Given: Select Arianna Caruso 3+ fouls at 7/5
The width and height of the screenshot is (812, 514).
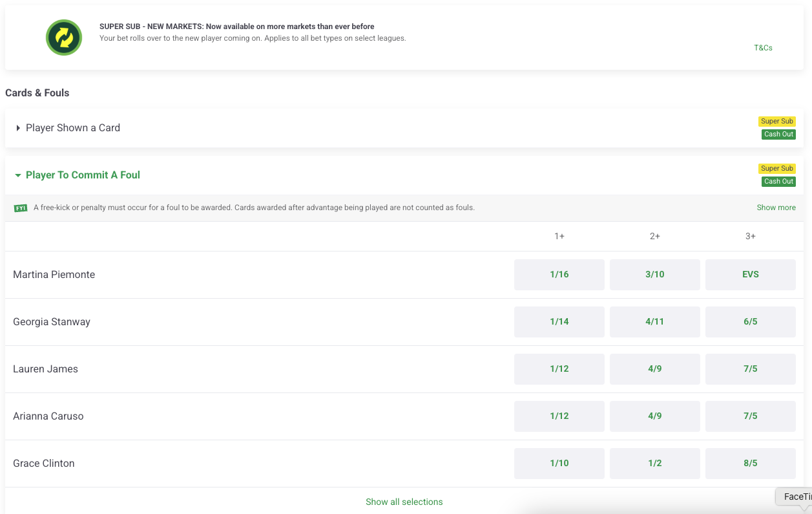Looking at the screenshot, I should (751, 416).
